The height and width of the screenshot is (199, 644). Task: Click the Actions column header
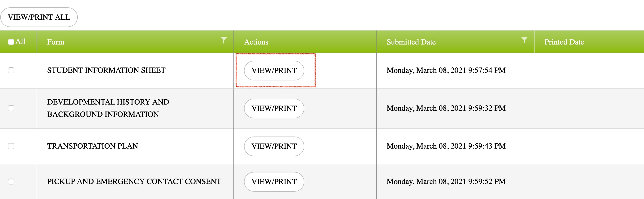tap(256, 42)
